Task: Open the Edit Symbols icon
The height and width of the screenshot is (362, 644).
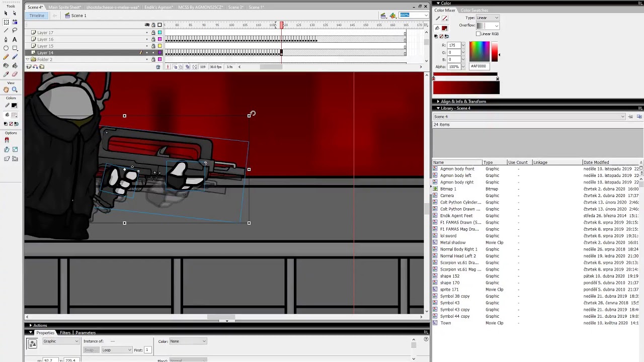Action: [393, 16]
